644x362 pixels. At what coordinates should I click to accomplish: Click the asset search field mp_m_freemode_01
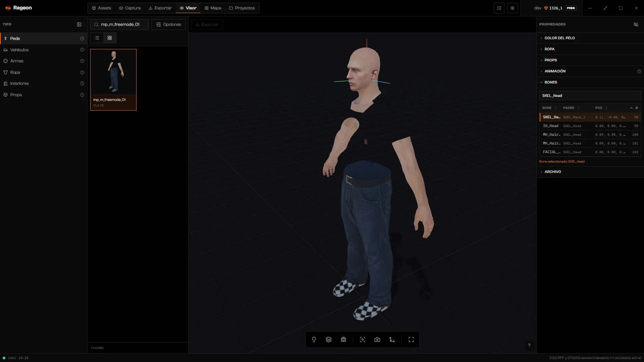point(119,24)
